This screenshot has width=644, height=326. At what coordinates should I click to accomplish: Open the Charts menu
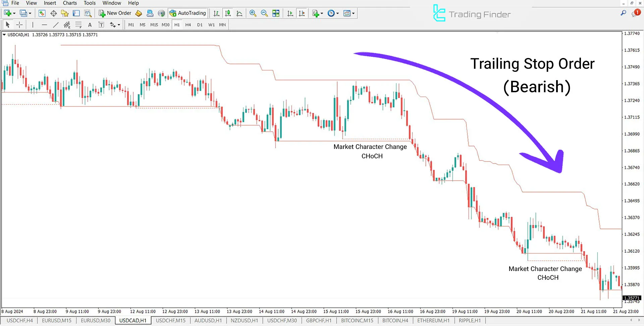[69, 3]
